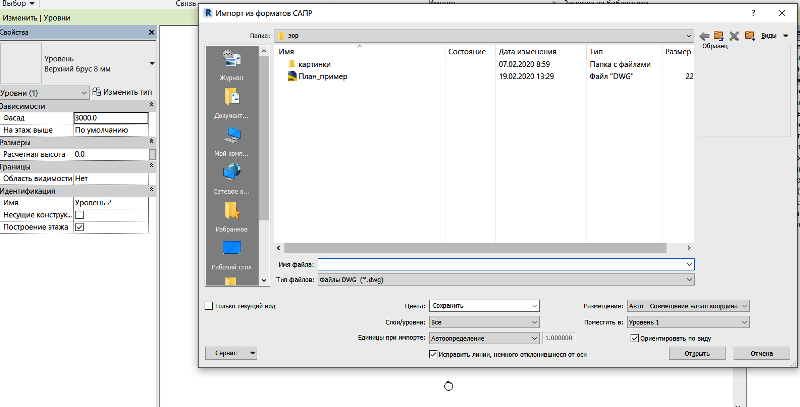Click file list scroll right arrow
This screenshot has width=800, height=407.
688,247
